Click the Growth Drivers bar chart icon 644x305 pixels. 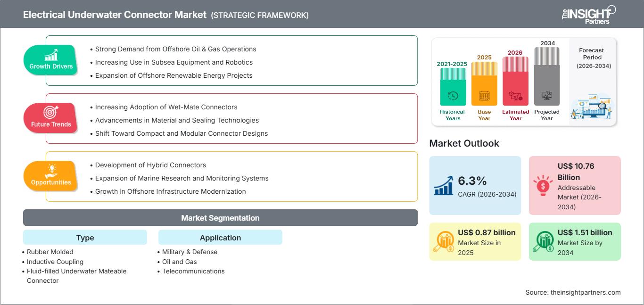pyautogui.click(x=51, y=55)
